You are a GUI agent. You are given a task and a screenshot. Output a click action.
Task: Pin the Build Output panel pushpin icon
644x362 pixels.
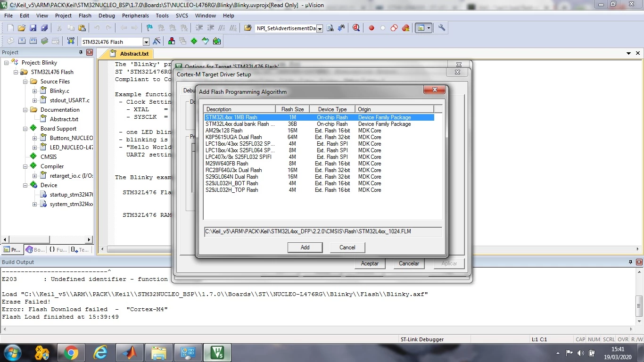click(x=631, y=262)
